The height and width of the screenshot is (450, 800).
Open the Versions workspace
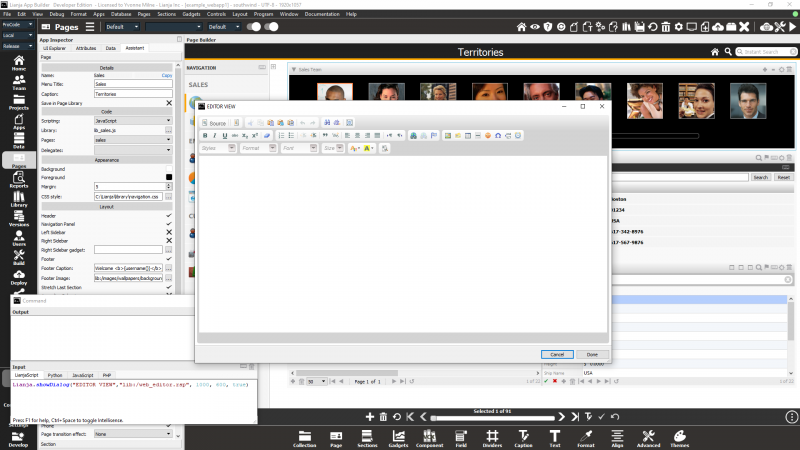[19, 218]
